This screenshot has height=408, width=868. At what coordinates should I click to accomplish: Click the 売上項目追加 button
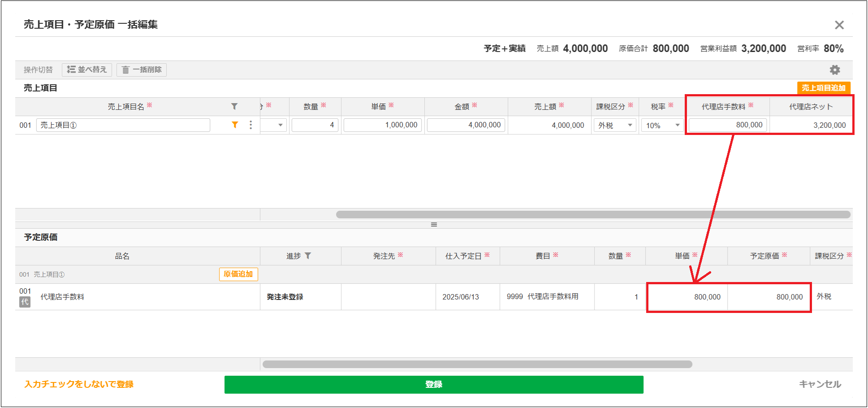pos(823,88)
